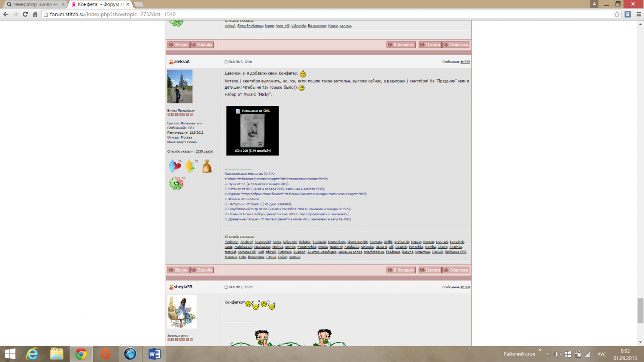Screen dimensions: 644x362
Task: Open sheyla55 user profile link
Action: (x=183, y=287)
